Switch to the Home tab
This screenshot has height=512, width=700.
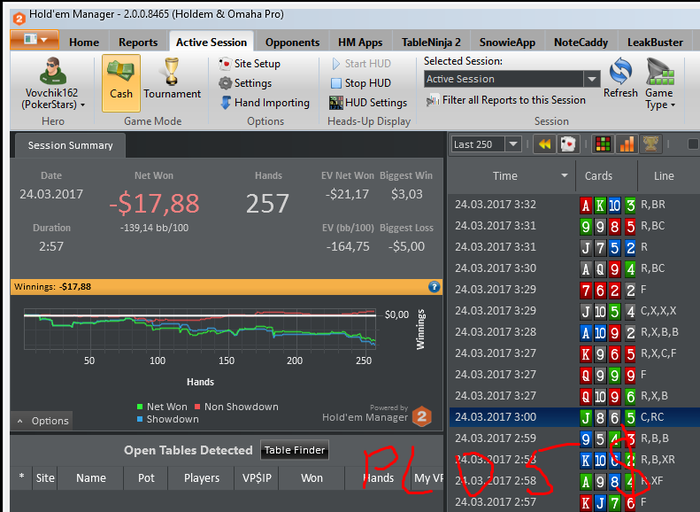point(84,42)
